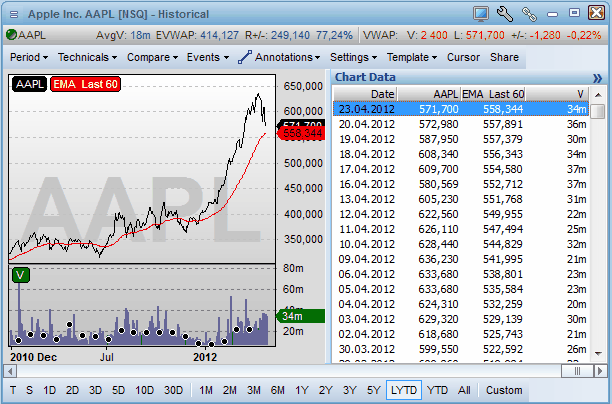Click the horizontal scrollbar thumb
The image size is (612, 404).
tap(577, 371)
